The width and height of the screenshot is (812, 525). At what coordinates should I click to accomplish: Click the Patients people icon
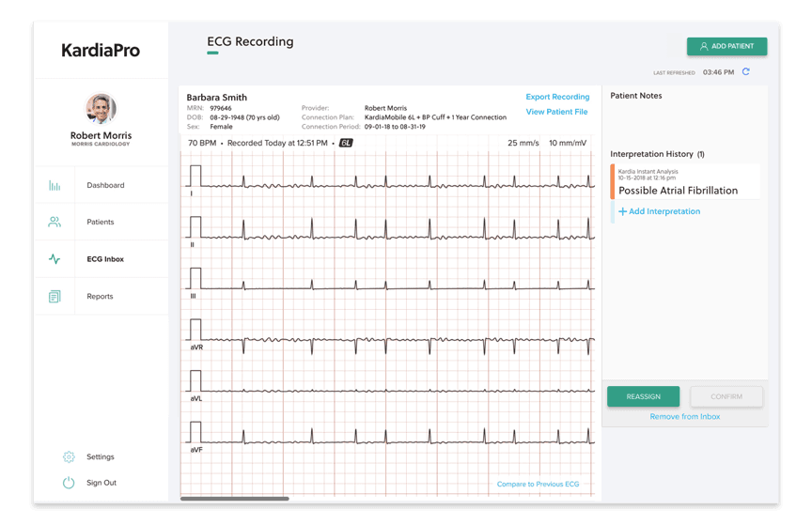(x=55, y=223)
